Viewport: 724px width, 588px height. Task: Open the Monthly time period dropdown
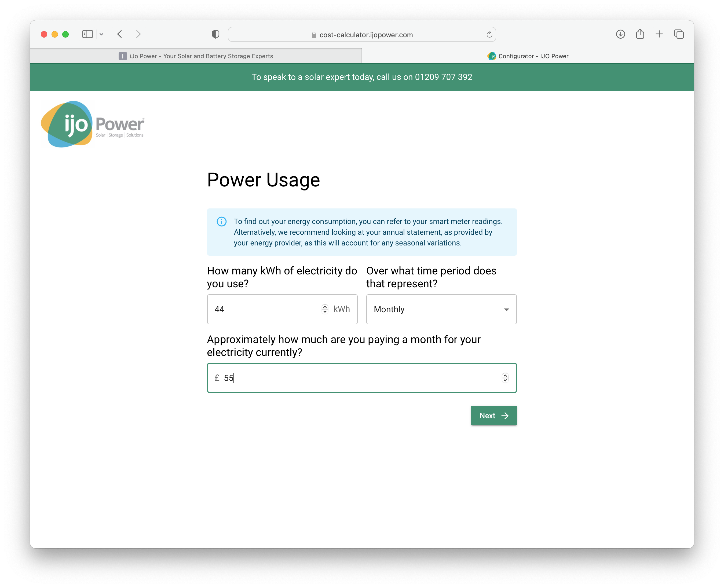(x=441, y=309)
